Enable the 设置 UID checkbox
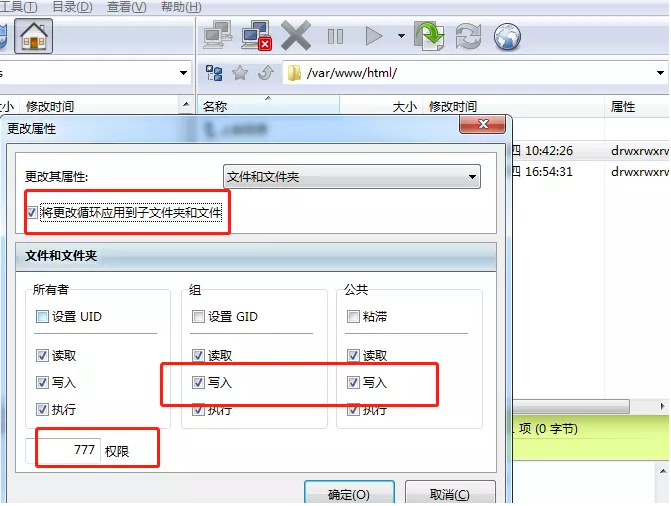 (x=42, y=317)
